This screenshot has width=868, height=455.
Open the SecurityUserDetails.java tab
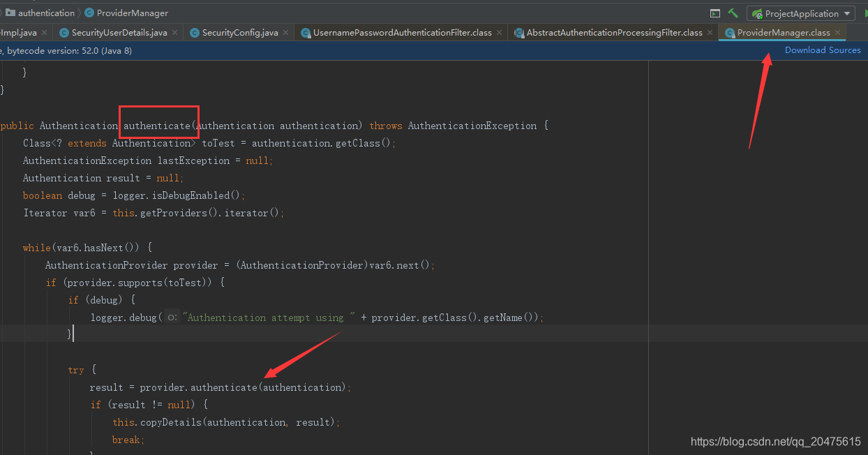tap(119, 33)
